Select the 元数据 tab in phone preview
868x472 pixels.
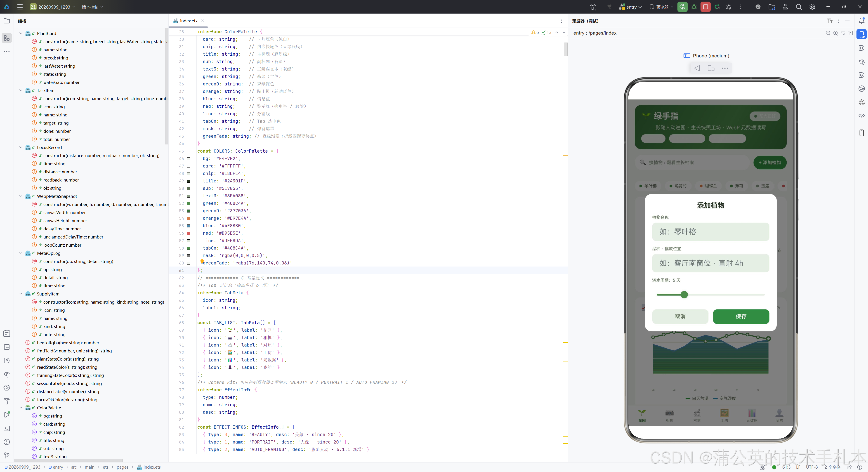pos(752,415)
